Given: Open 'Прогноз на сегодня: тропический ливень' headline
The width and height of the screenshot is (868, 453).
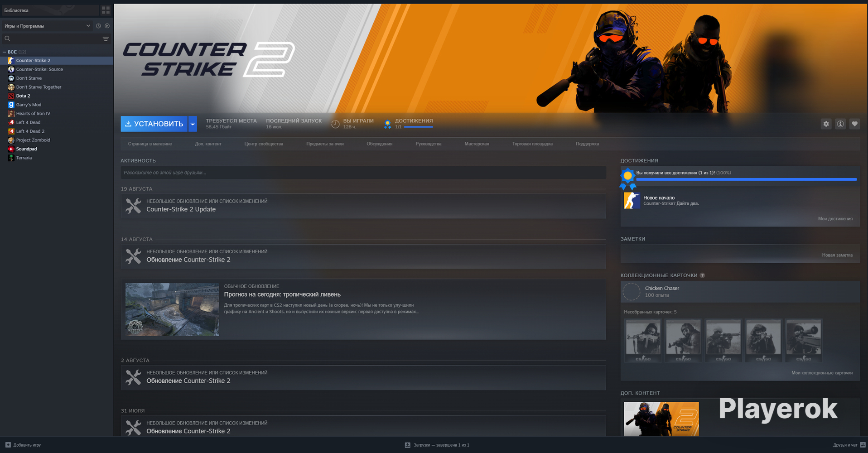Looking at the screenshot, I should pyautogui.click(x=282, y=294).
